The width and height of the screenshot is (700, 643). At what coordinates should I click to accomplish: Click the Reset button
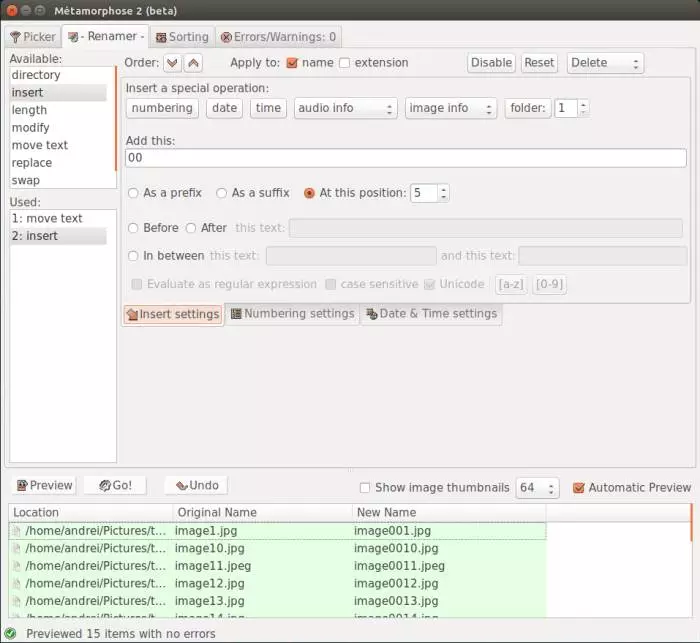539,63
